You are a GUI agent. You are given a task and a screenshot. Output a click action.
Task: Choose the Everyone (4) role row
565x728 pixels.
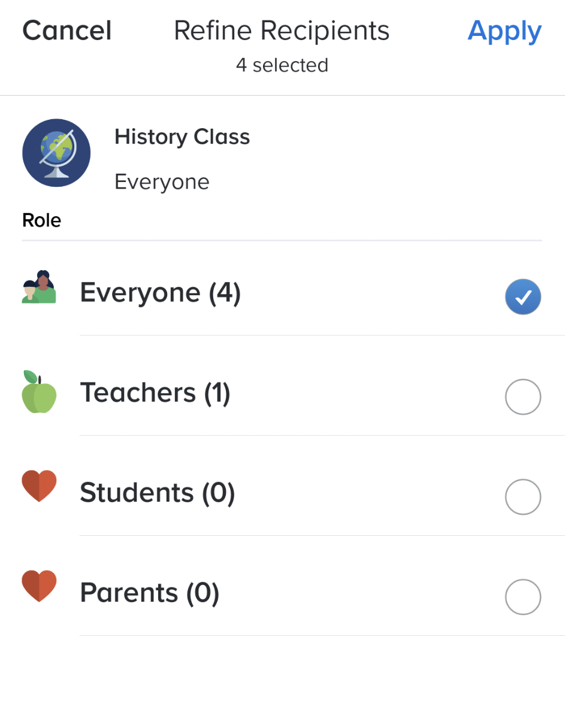161,293
